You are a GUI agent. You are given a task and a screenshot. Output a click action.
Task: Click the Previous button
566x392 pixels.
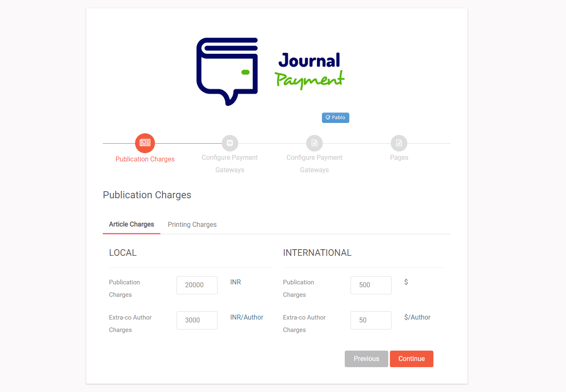366,359
